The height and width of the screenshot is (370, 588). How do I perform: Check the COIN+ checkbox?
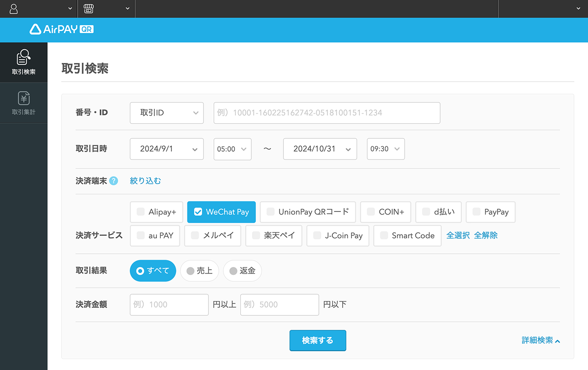371,212
